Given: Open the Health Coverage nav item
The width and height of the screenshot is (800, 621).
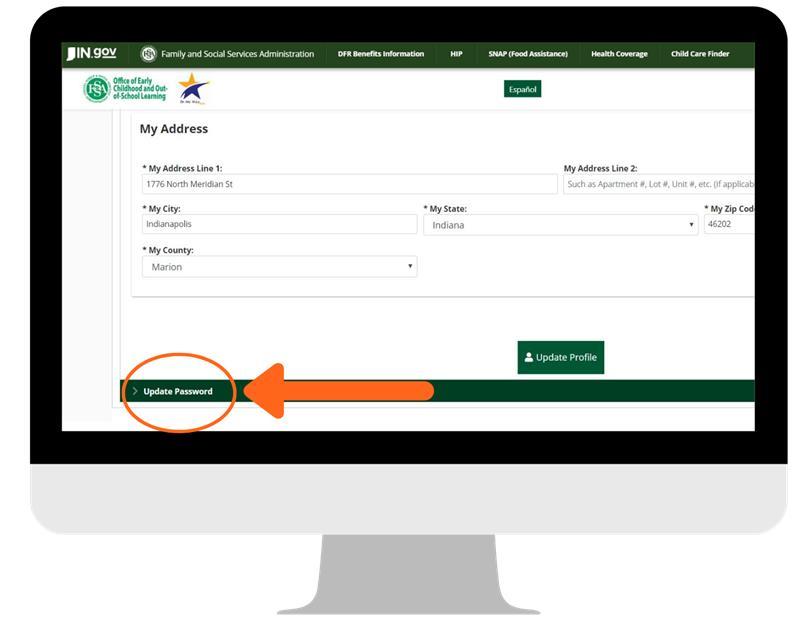Looking at the screenshot, I should click(x=619, y=54).
